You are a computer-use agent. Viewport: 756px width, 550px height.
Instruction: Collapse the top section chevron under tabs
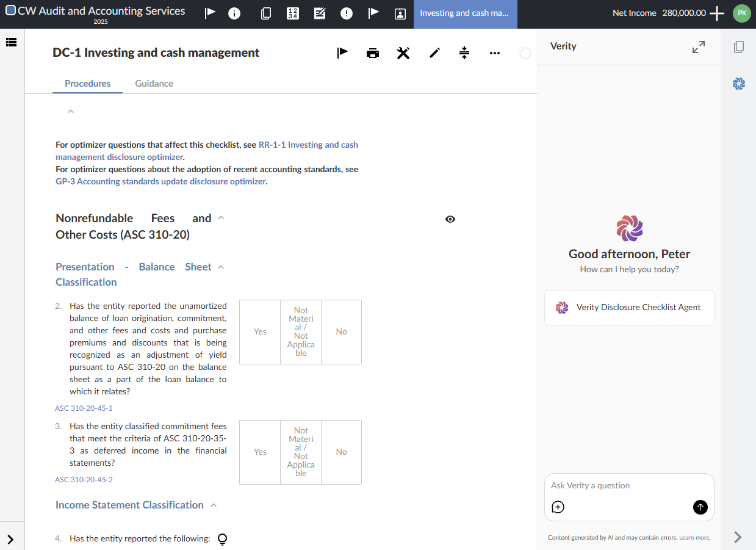coord(71,111)
